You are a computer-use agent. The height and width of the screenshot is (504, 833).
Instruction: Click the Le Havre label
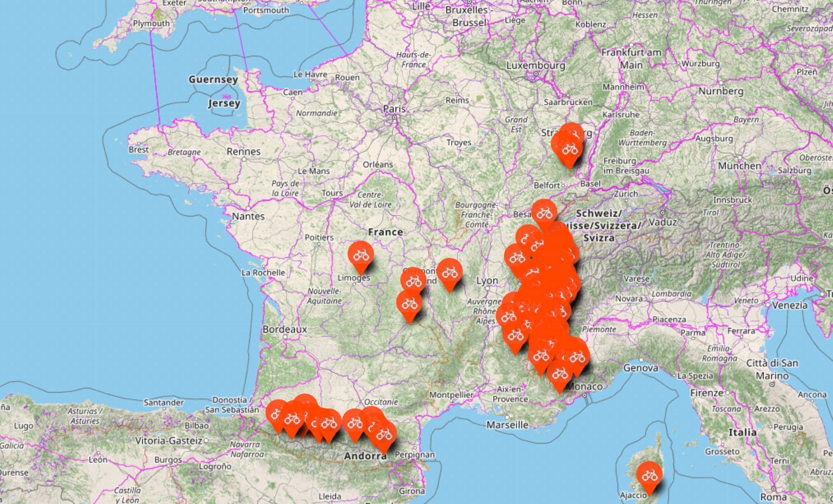click(310, 74)
